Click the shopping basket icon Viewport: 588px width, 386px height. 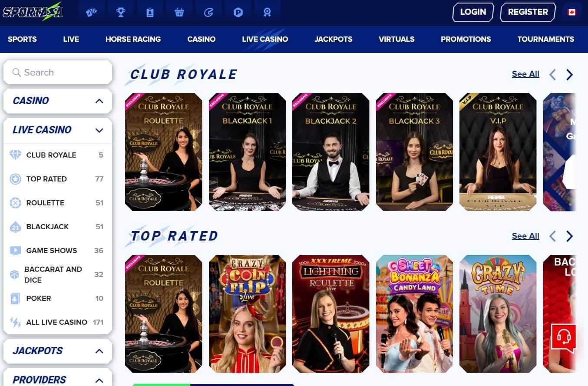[179, 12]
